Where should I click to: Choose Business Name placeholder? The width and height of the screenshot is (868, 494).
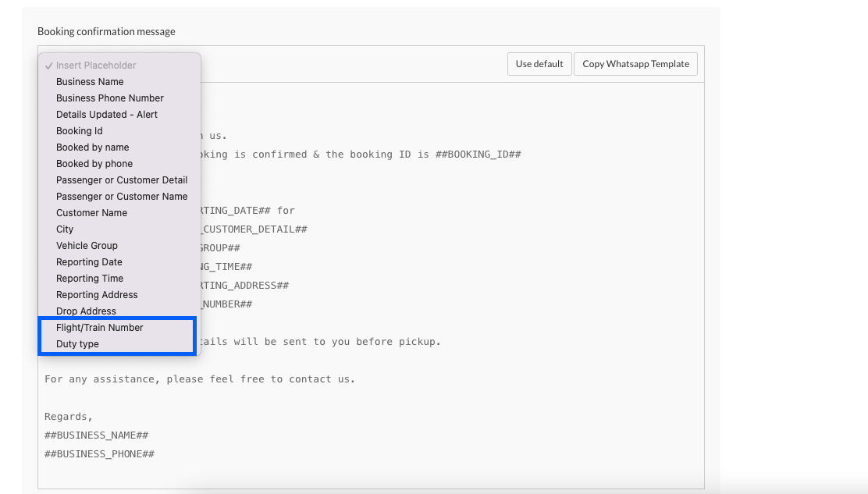click(x=119, y=82)
